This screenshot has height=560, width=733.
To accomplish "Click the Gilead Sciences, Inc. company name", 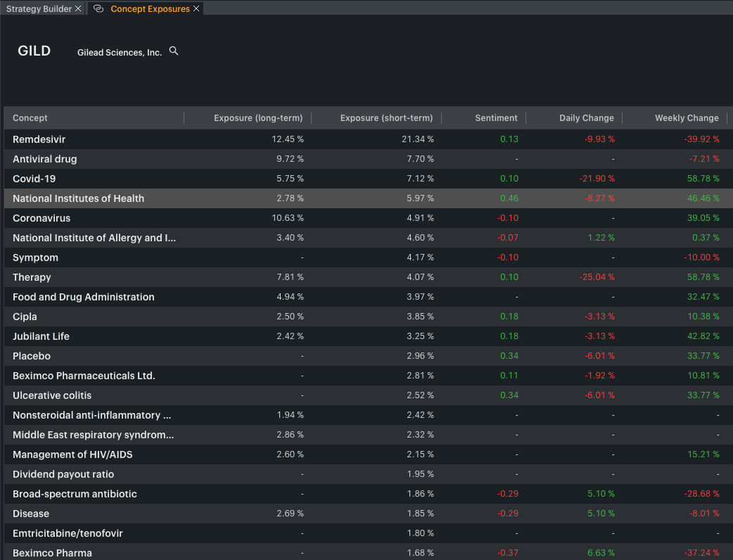I will click(x=120, y=52).
